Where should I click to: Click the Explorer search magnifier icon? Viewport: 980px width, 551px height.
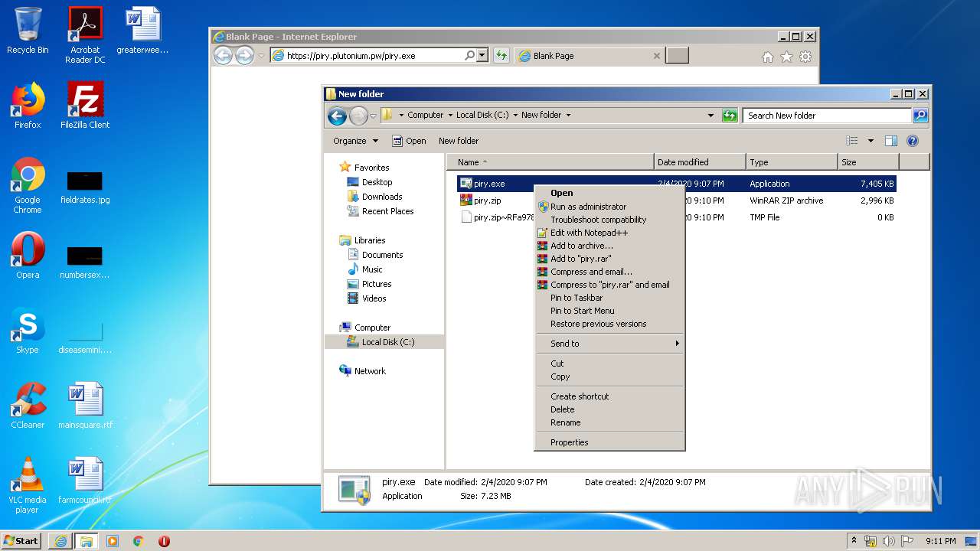pos(920,116)
